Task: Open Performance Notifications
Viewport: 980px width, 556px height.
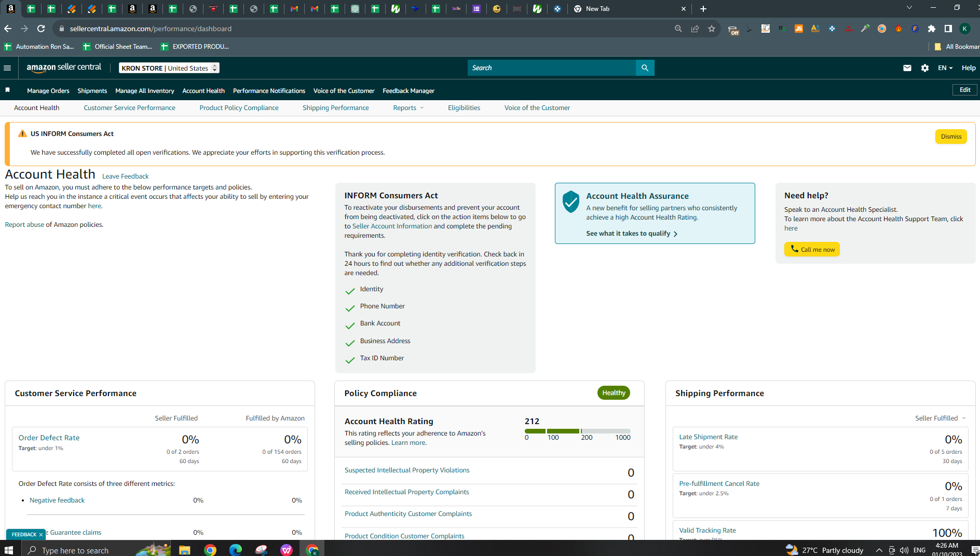Action: [269, 91]
